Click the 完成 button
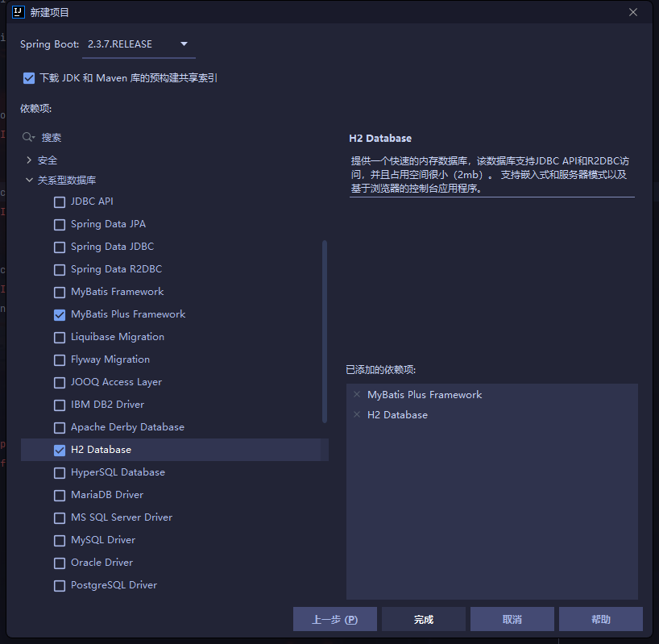This screenshot has width=659, height=644. pos(424,619)
